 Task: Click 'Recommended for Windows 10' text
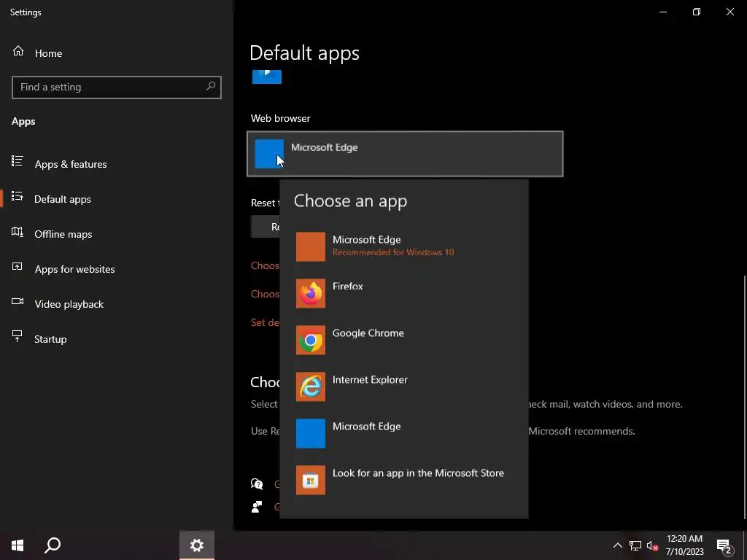click(x=393, y=252)
